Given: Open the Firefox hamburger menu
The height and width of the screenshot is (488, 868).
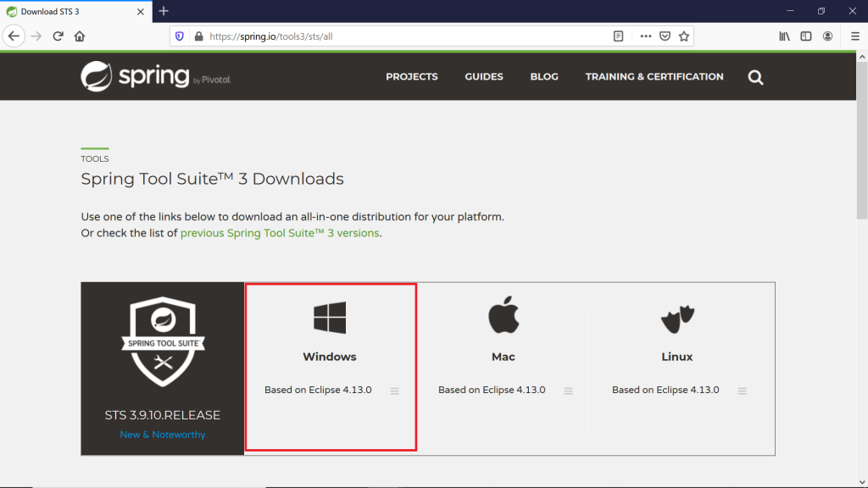Looking at the screenshot, I should 855,36.
